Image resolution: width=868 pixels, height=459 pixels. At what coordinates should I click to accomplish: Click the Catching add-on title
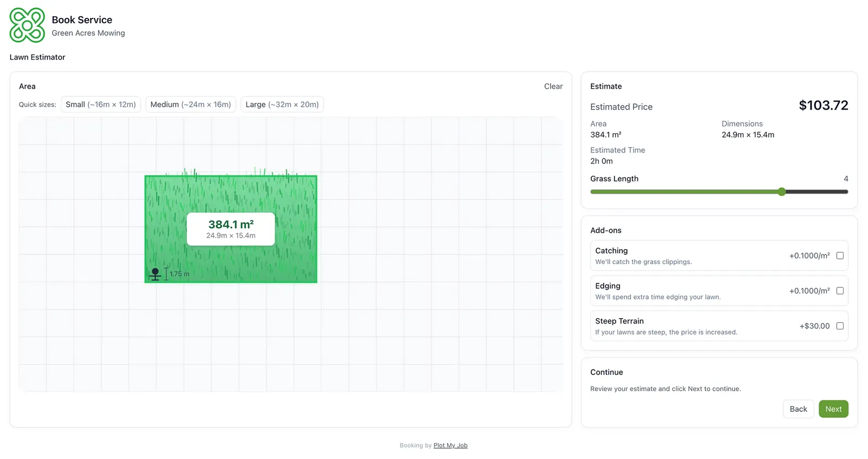(611, 251)
